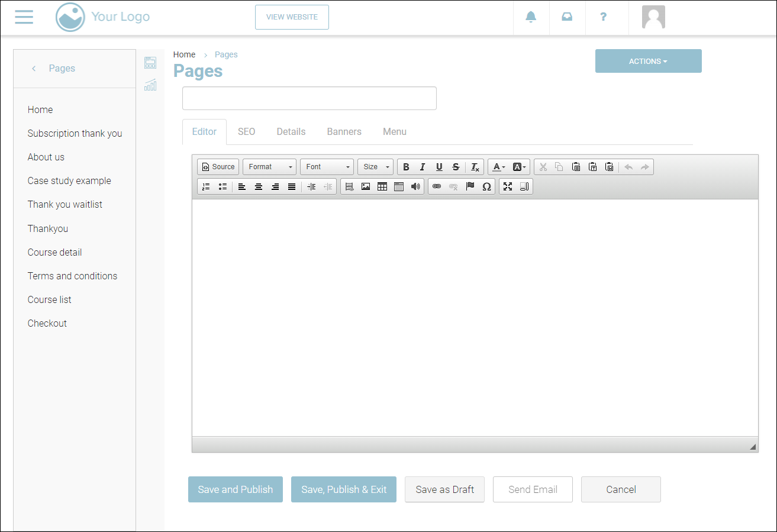Image resolution: width=777 pixels, height=532 pixels.
Task: Open the Actions dropdown button
Action: [648, 61]
